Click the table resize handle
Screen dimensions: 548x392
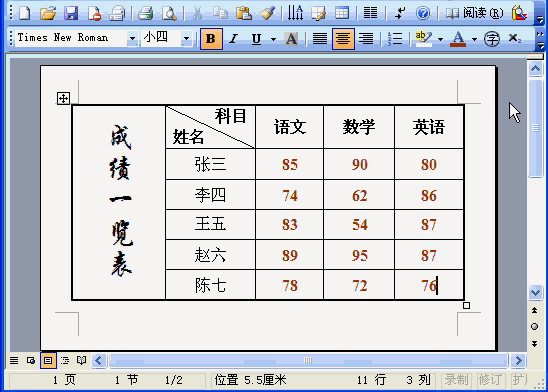coord(466,306)
